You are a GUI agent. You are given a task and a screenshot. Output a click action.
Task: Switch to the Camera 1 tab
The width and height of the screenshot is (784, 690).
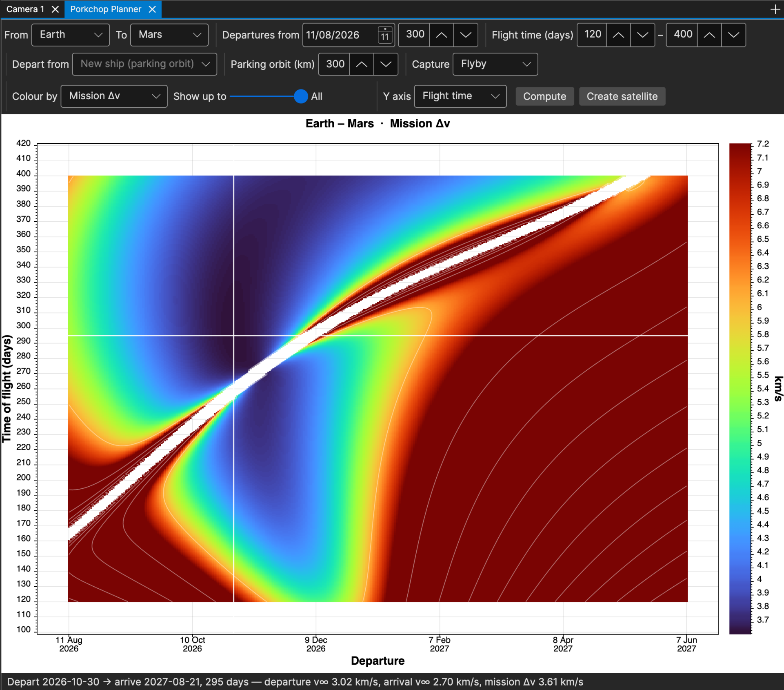25,9
